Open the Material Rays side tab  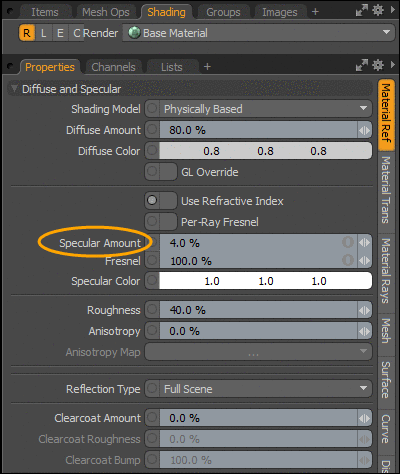click(x=386, y=271)
